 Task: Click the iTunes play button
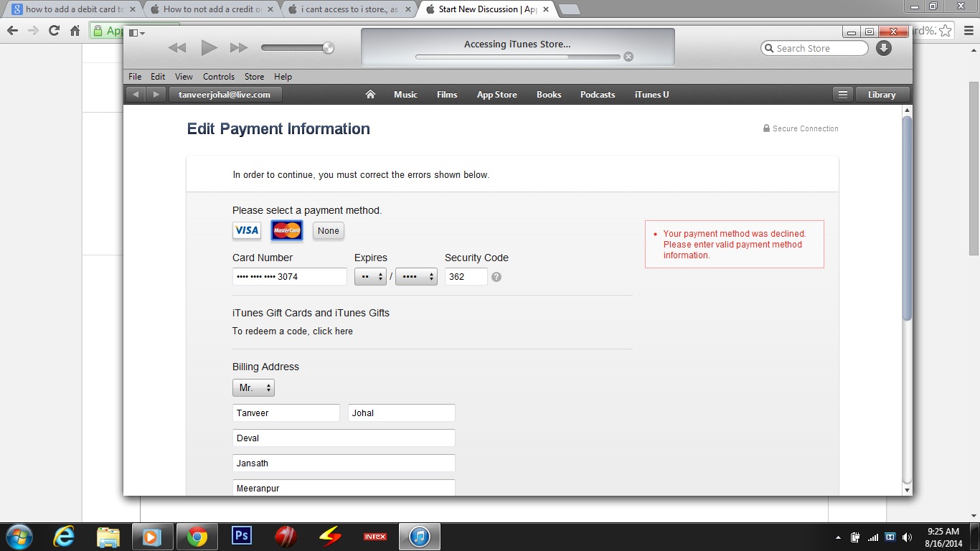pyautogui.click(x=209, y=48)
